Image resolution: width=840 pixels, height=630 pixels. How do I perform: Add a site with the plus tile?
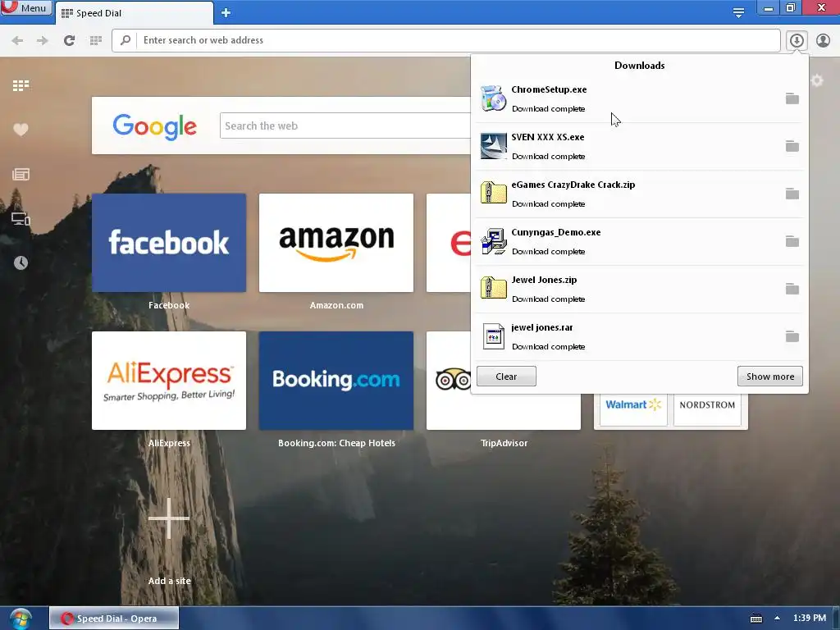169,518
